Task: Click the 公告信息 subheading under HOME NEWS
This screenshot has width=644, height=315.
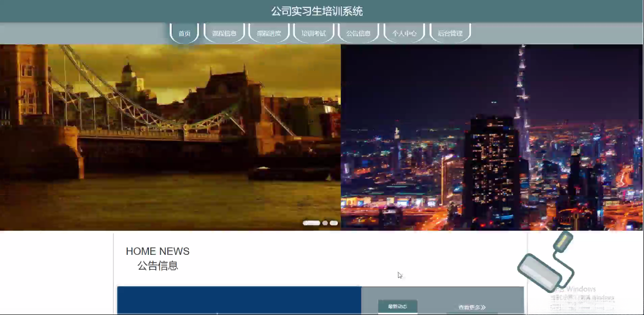Action: 158,266
